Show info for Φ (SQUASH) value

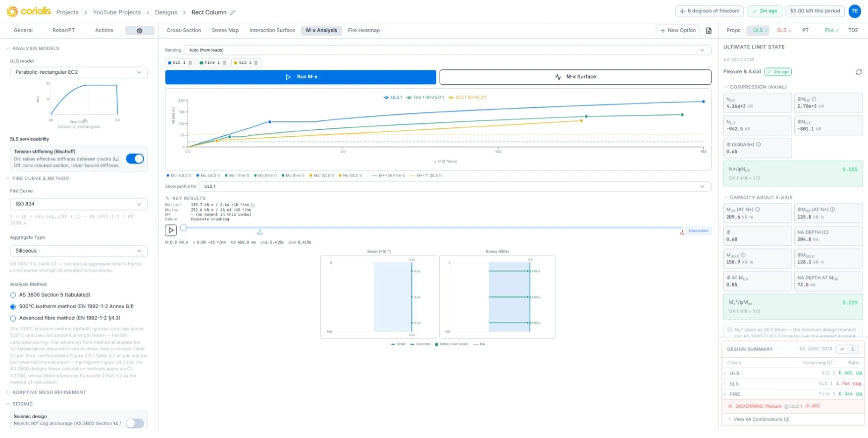pyautogui.click(x=759, y=145)
